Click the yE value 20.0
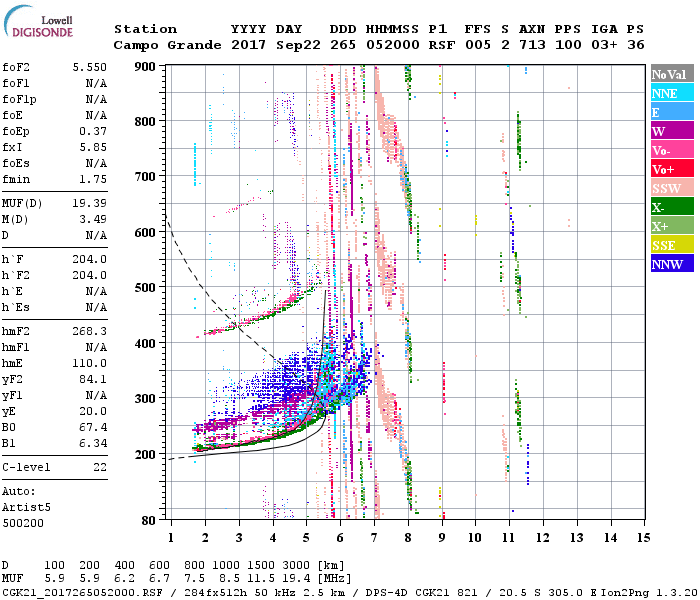The height and width of the screenshot is (600, 700). pyautogui.click(x=93, y=412)
